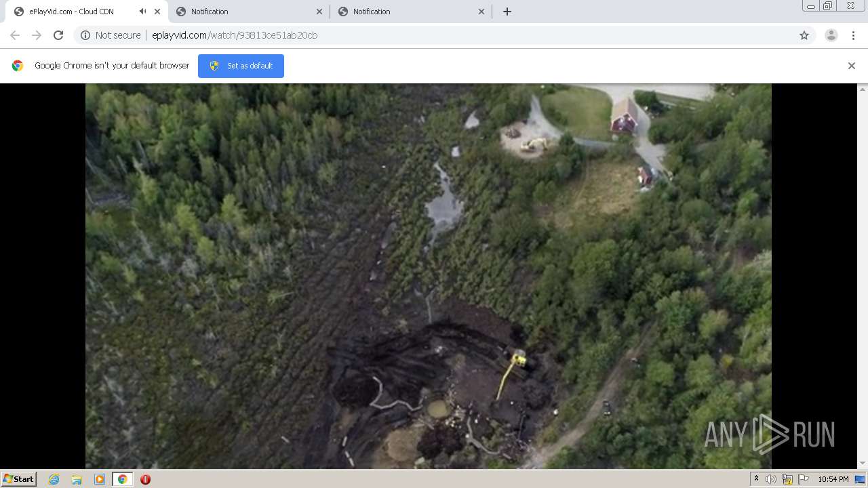This screenshot has width=868, height=488.
Task: View site info for Not secure warning
Action: coord(85,35)
